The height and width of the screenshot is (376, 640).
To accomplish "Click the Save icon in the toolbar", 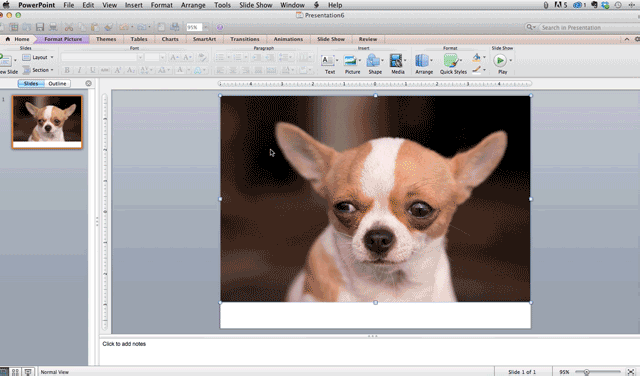I will click(40, 27).
